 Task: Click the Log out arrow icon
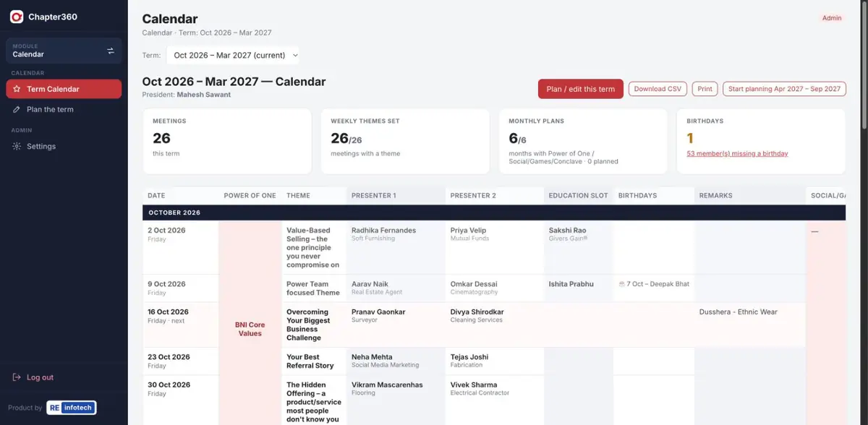tap(17, 377)
